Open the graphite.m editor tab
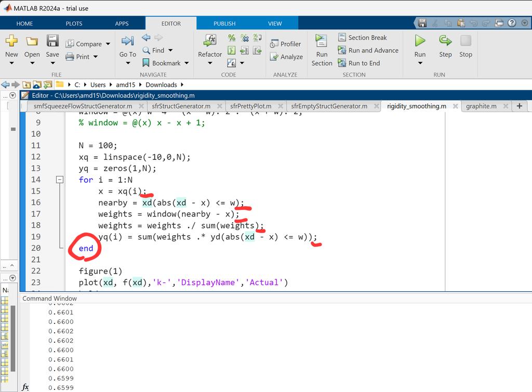The image size is (532, 392). 481,106
